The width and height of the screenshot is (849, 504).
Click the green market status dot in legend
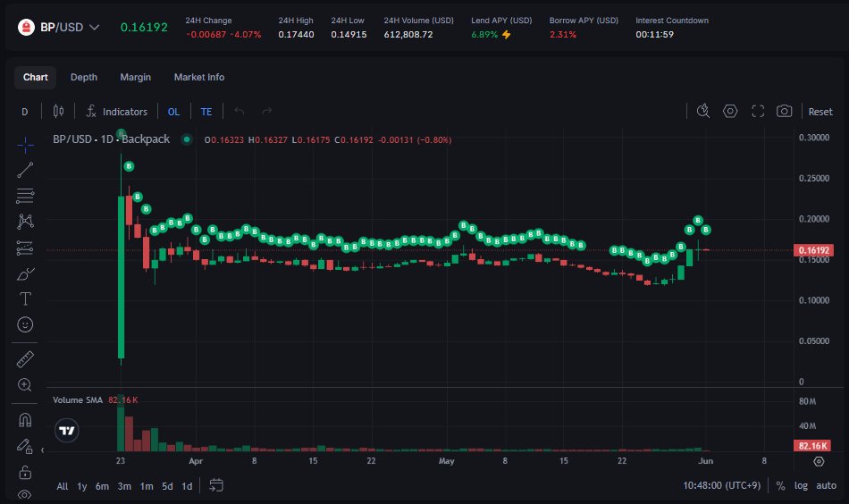coord(187,139)
